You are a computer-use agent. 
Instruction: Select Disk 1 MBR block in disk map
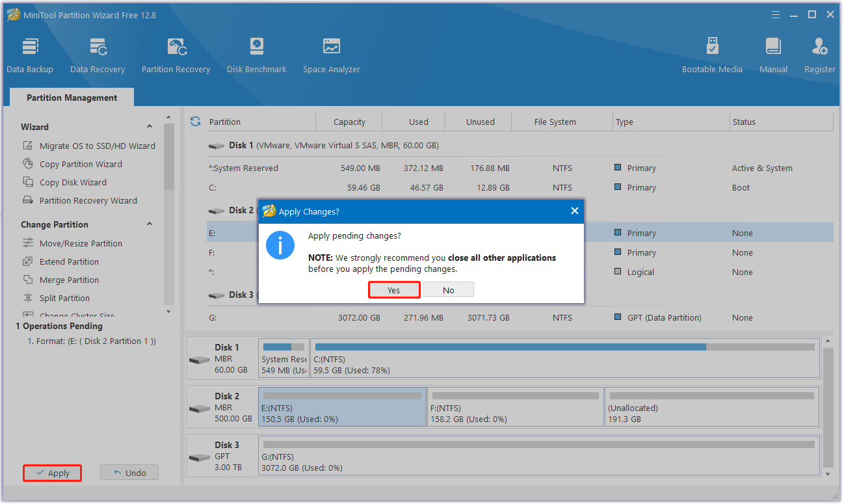click(x=222, y=358)
